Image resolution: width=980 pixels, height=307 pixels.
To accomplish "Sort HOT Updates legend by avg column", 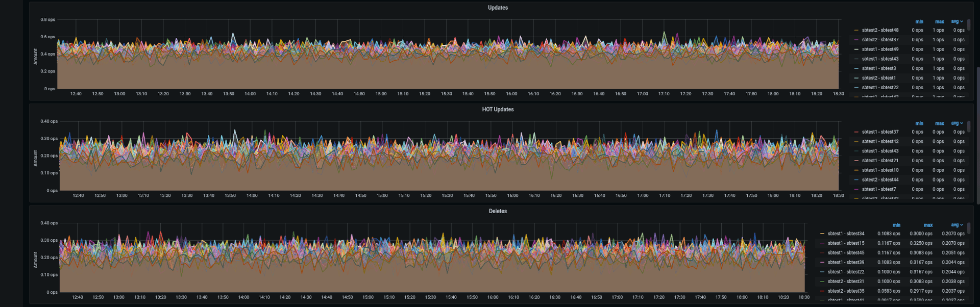I will 954,123.
